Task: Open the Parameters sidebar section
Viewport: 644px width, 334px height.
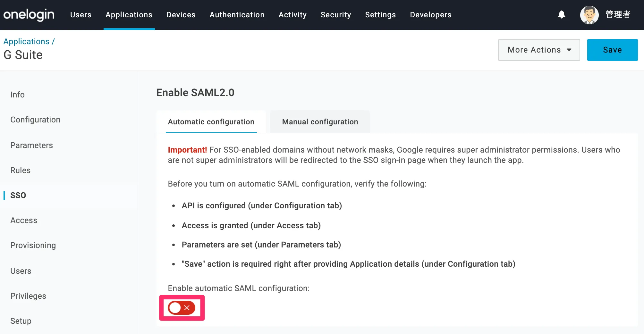Action: [31, 145]
